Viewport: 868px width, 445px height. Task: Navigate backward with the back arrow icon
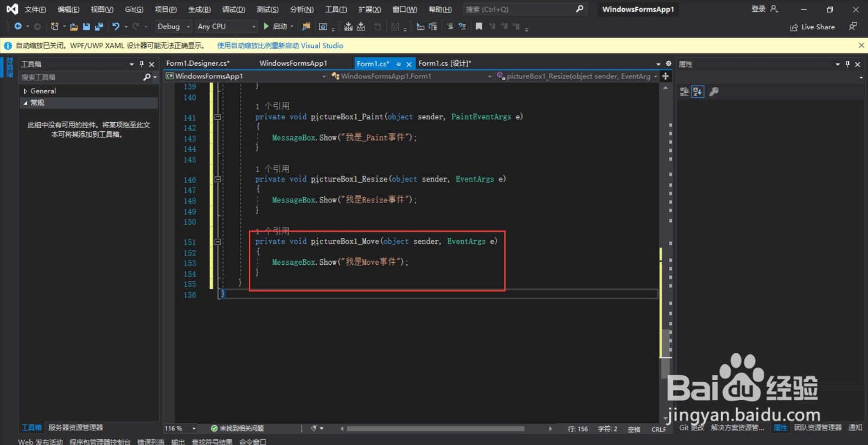point(18,26)
